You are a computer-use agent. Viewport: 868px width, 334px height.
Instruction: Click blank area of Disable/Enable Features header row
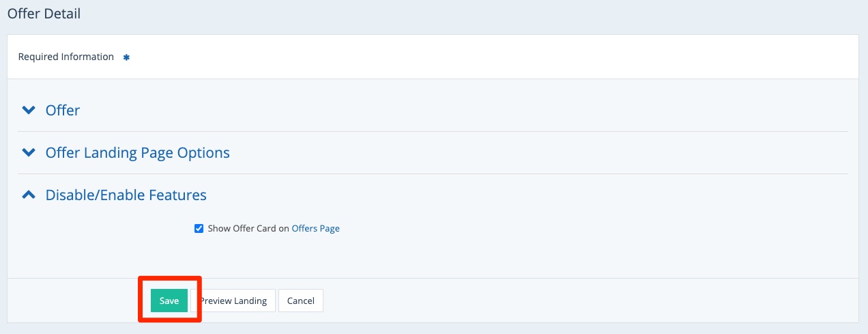click(x=546, y=195)
